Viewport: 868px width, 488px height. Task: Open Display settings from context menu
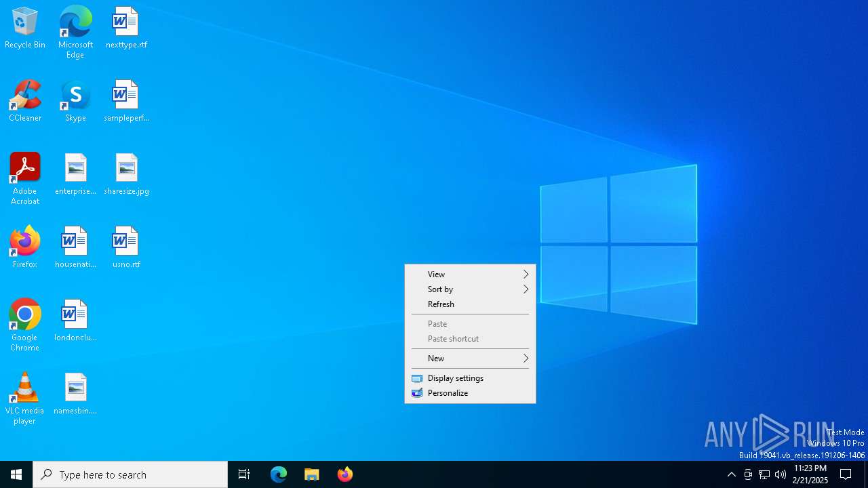point(470,378)
